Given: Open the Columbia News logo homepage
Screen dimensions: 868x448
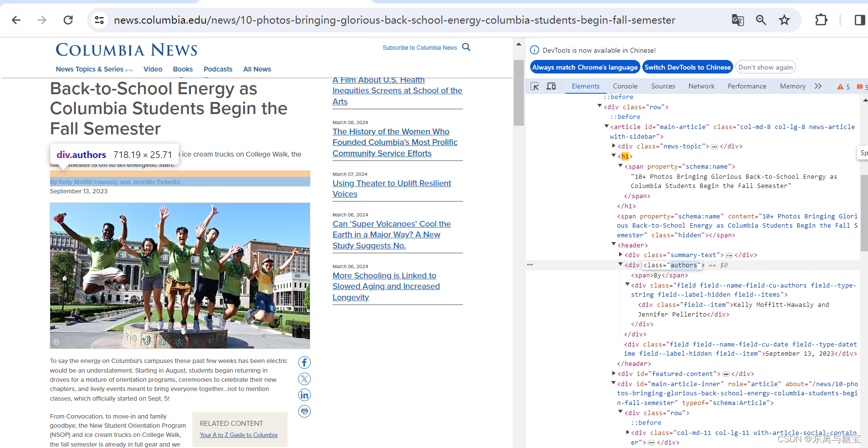Looking at the screenshot, I should click(x=127, y=50).
